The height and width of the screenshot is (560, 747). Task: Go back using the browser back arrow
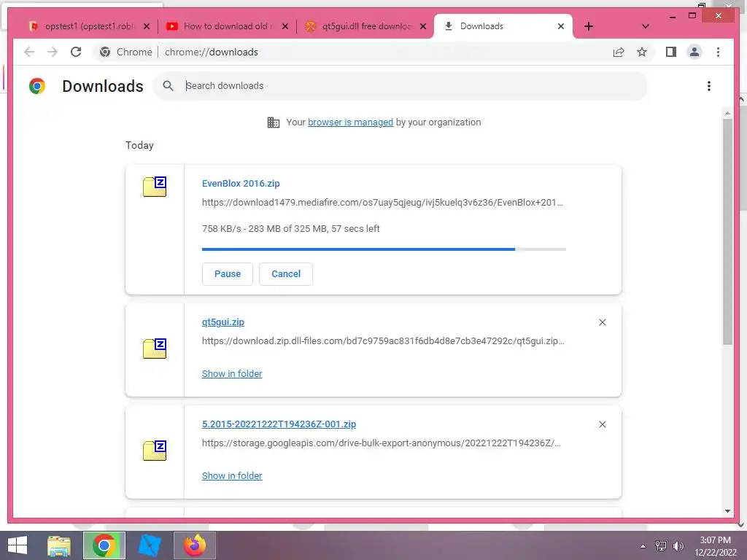pos(29,52)
